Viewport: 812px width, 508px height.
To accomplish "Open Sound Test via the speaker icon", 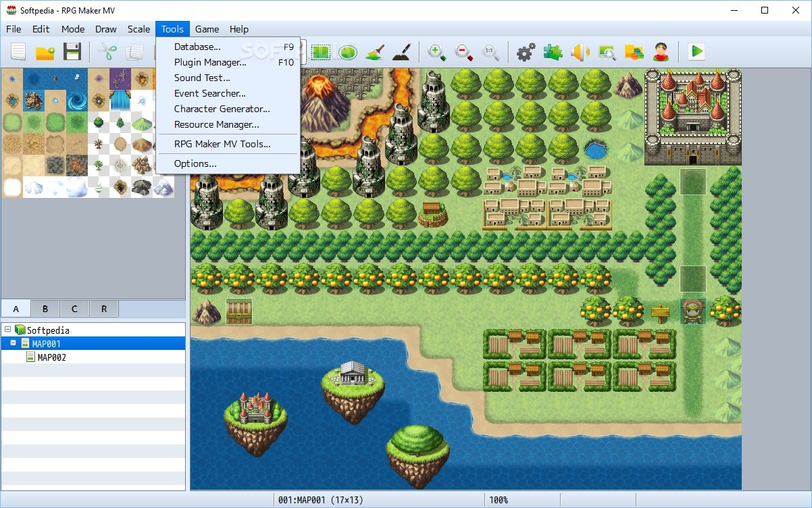I will (x=580, y=52).
